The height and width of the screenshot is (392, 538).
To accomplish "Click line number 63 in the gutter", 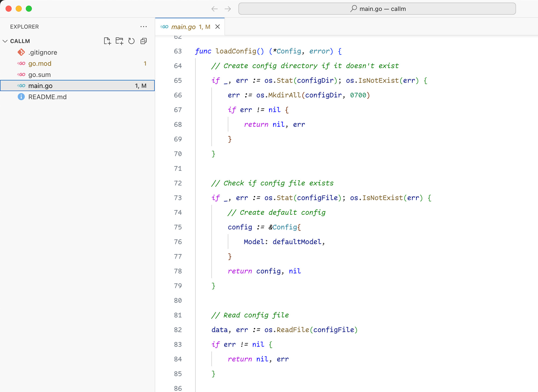I will pos(178,51).
